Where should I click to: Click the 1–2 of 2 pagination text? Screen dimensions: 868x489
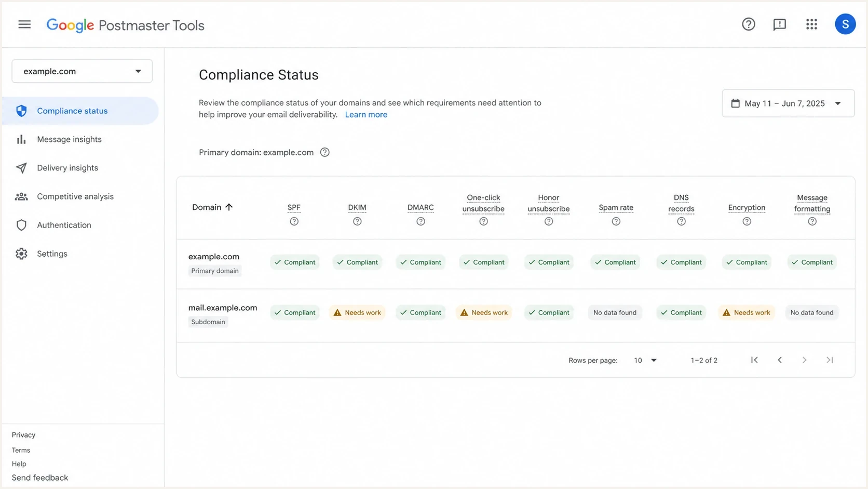(x=704, y=360)
